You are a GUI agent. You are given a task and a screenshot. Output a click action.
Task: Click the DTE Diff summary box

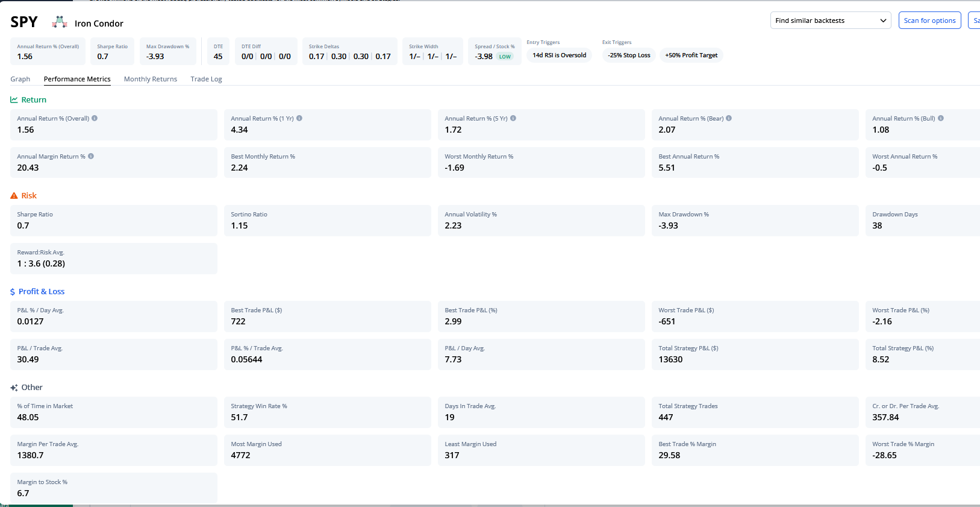tap(266, 51)
